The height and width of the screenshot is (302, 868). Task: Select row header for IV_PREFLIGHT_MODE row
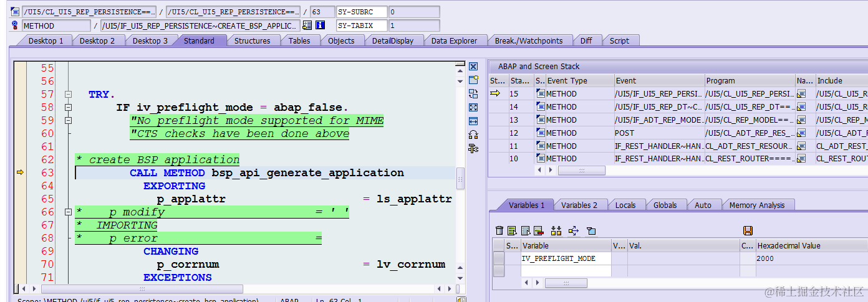(x=499, y=258)
